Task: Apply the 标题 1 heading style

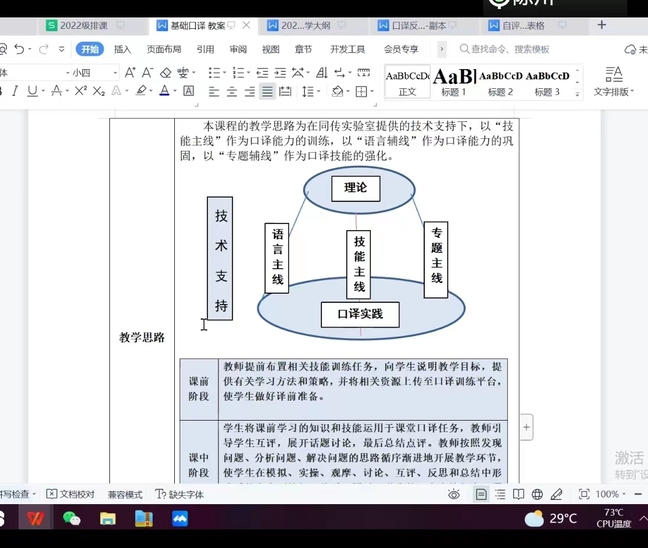Action: [x=453, y=81]
